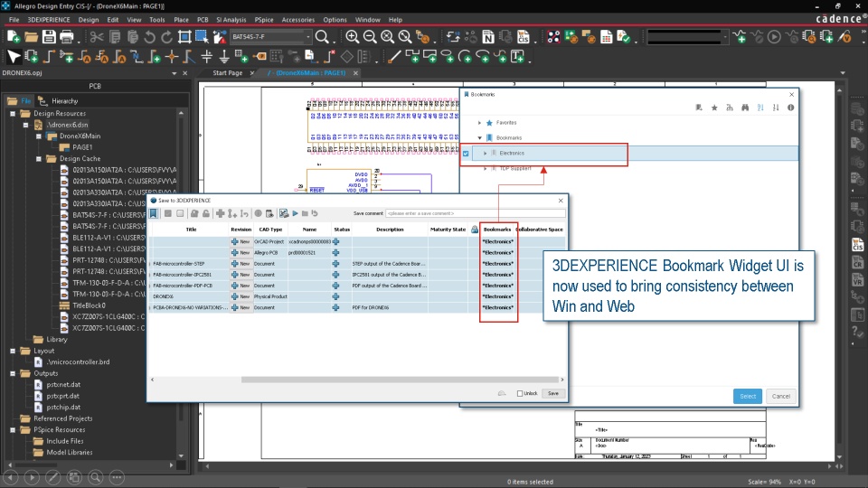868x488 pixels.
Task: Select the place text tool
Action: coord(517,56)
